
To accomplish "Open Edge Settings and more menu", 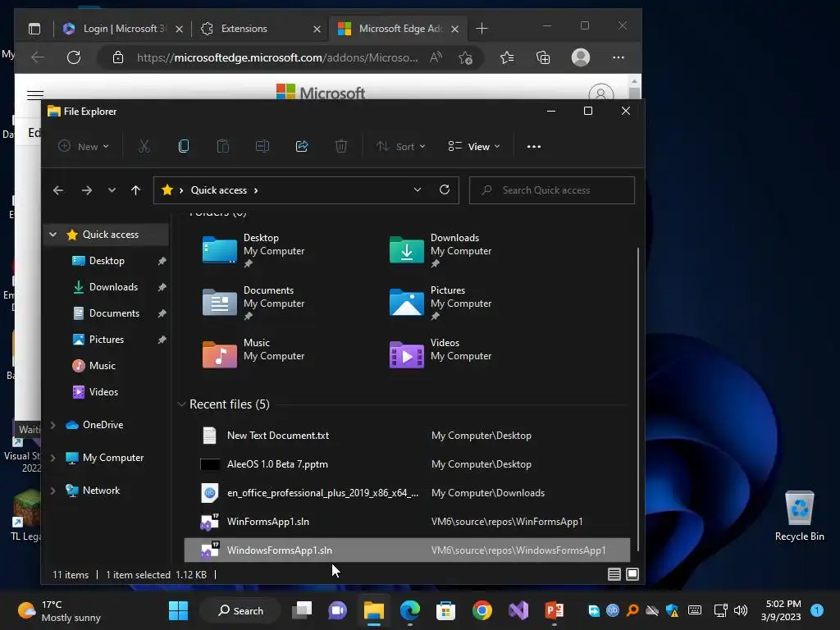I will click(619, 57).
